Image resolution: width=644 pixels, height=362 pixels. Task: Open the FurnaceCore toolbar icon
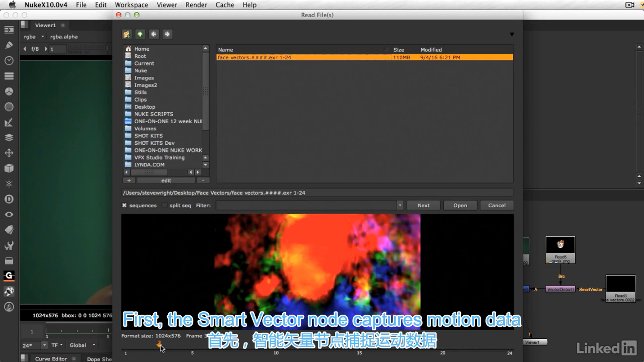click(9, 291)
